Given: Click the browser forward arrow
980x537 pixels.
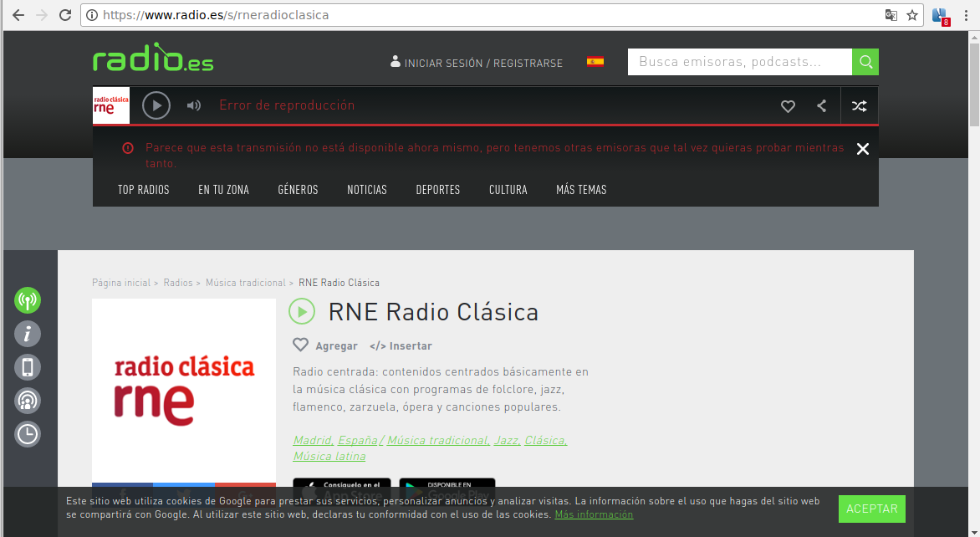Looking at the screenshot, I should 42,15.
